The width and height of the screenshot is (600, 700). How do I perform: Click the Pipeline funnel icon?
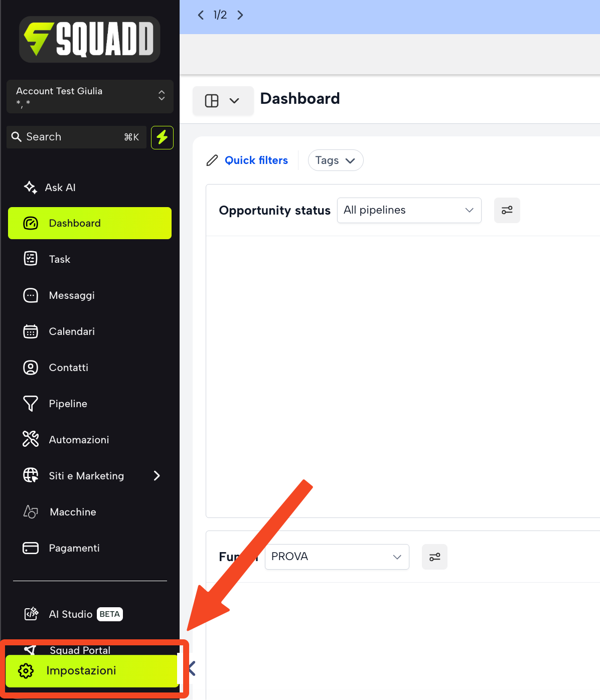[31, 404]
